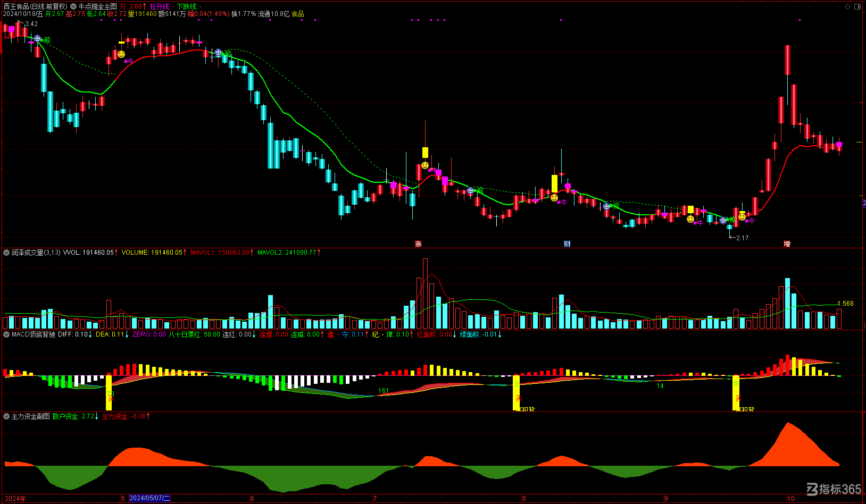Click the red 涨 event marker

click(x=418, y=244)
